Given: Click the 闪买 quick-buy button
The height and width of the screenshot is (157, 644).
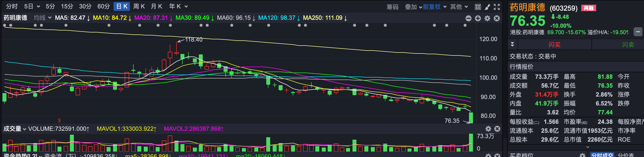Looking at the screenshot, I should (554, 45).
